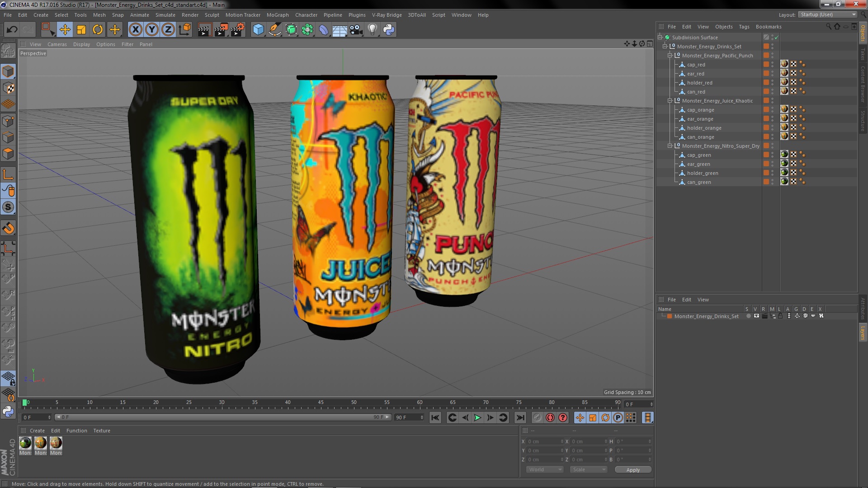Select the cap_green object
This screenshot has height=488, width=868.
pos(699,155)
